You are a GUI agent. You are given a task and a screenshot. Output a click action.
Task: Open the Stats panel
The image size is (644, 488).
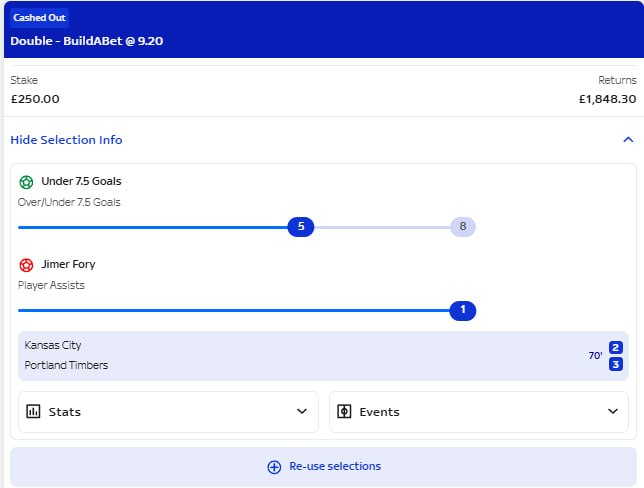(x=168, y=412)
